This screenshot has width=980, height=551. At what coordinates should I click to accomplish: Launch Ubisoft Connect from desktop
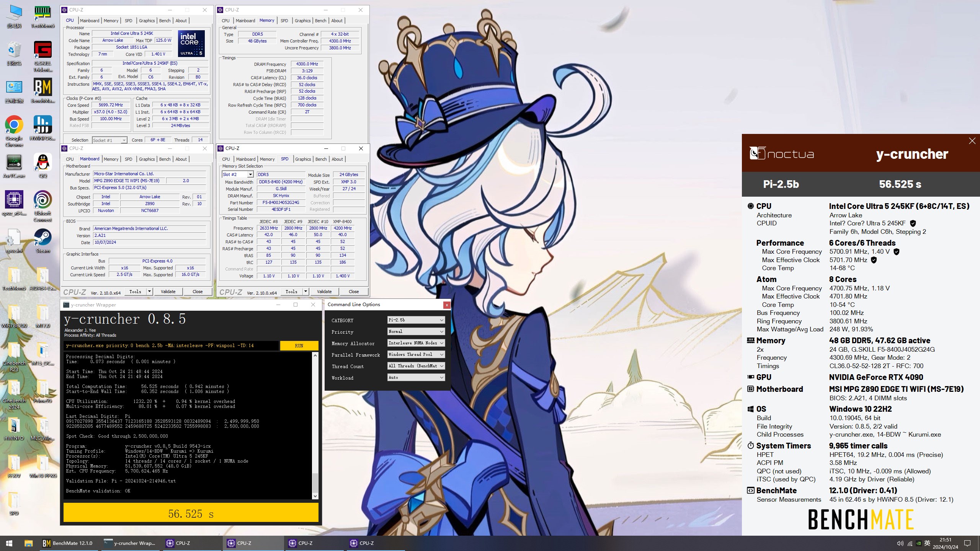[x=42, y=206]
